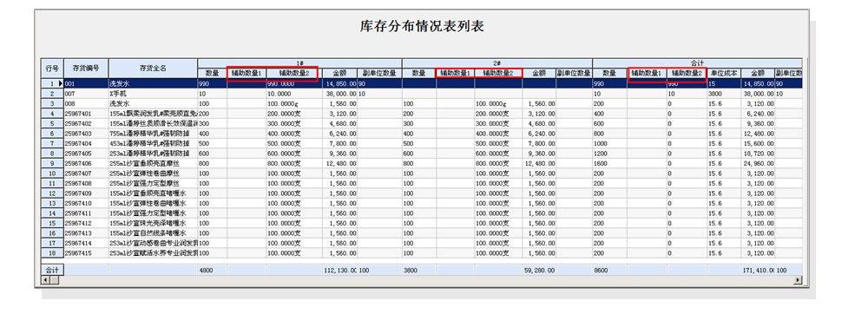The width and height of the screenshot is (868, 314).
Task: Click 辅助数量1 header under 1# group
Action: pos(247,73)
